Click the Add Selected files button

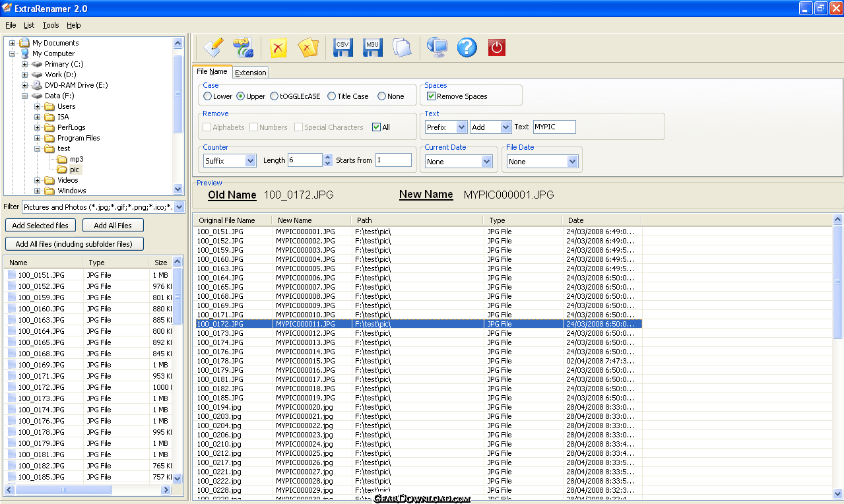coord(40,226)
